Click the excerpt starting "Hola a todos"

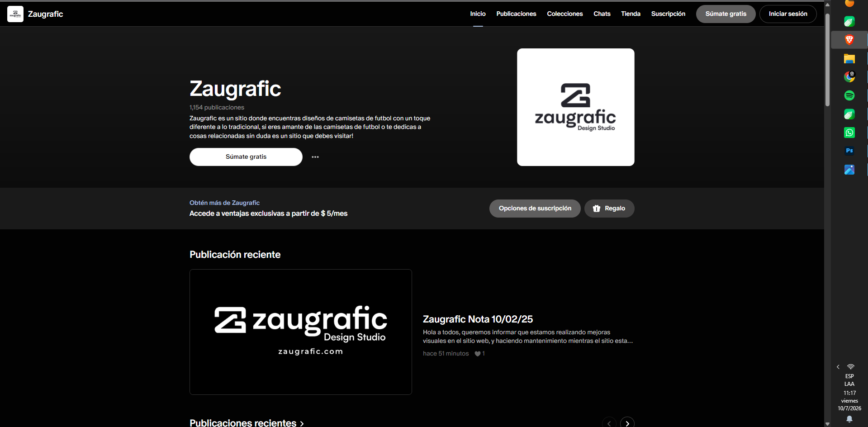coord(528,337)
